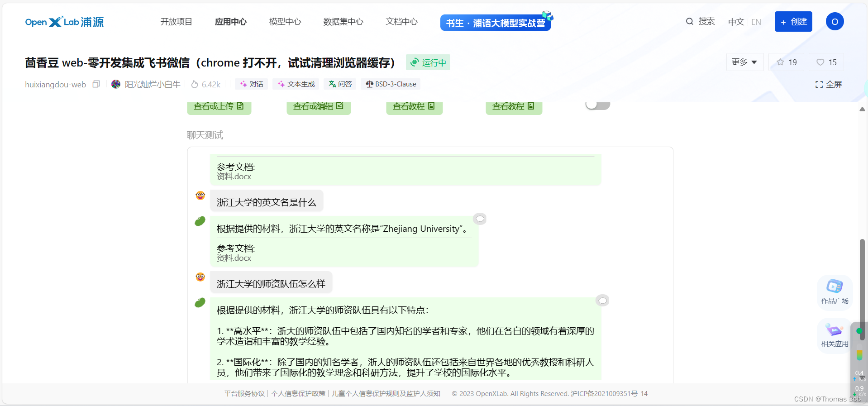Click chat bubble icon on 师资队伍 answer
This screenshot has height=406, width=868.
[602, 301]
